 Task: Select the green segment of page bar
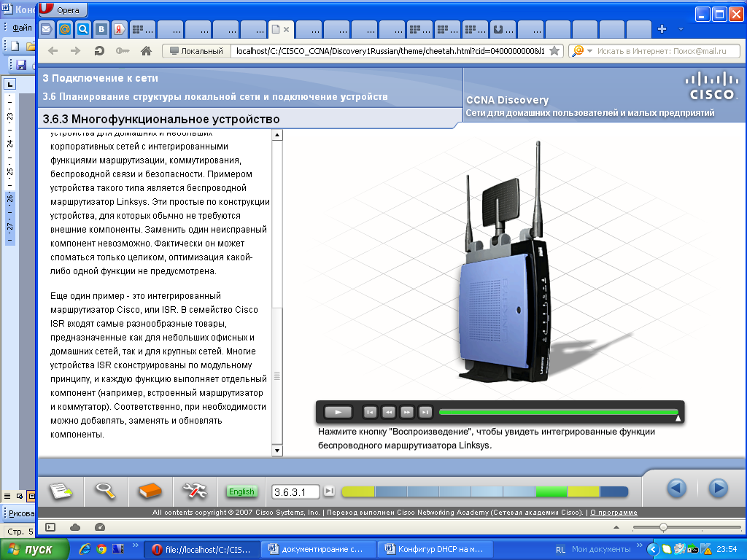pos(551,491)
